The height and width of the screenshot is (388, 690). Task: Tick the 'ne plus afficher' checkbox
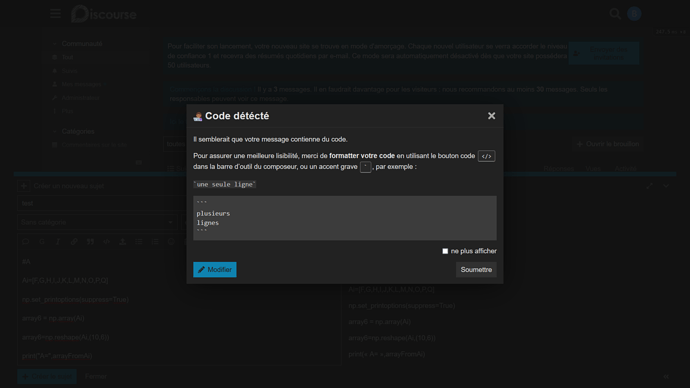[445, 251]
